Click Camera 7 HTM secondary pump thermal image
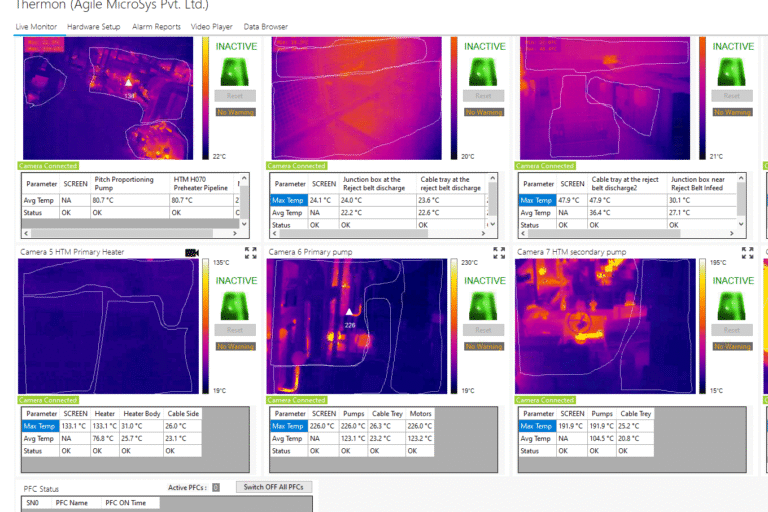The width and height of the screenshot is (768, 512). (605, 326)
